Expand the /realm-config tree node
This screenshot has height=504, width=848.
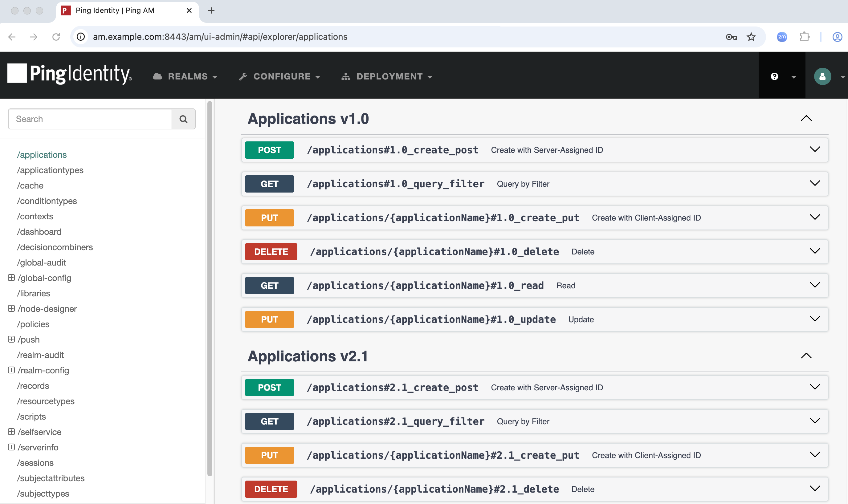tap(11, 370)
